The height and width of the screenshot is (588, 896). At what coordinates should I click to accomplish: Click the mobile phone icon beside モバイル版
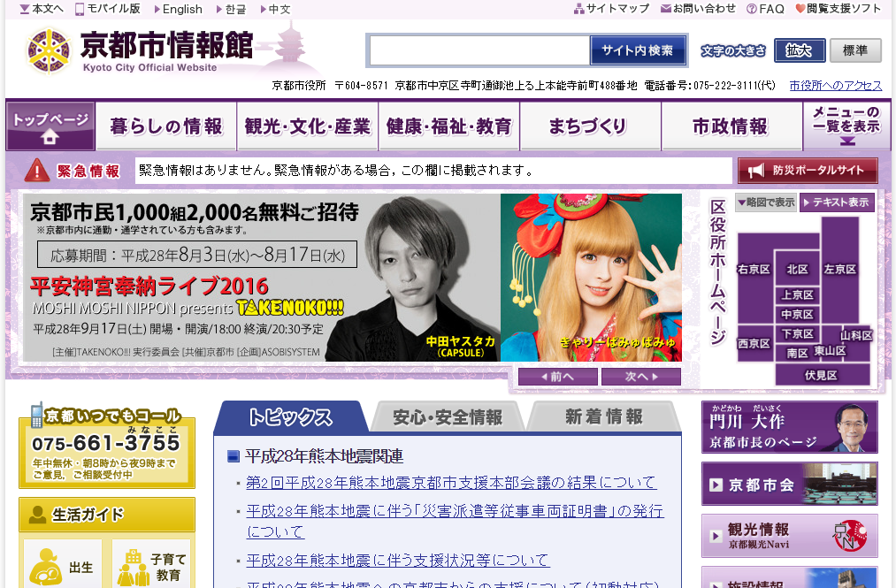point(80,9)
